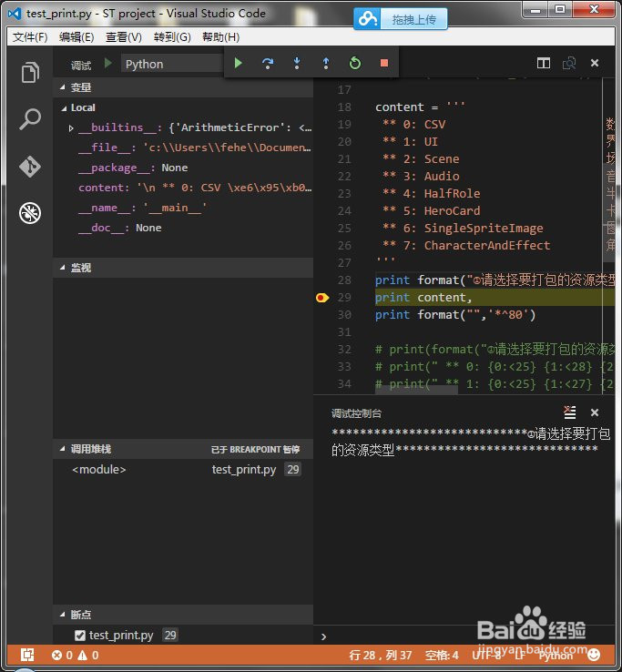Viewport: 622px width, 672px height.
Task: Collapse the 断点 (Breakpoints) section
Action: pos(63,615)
